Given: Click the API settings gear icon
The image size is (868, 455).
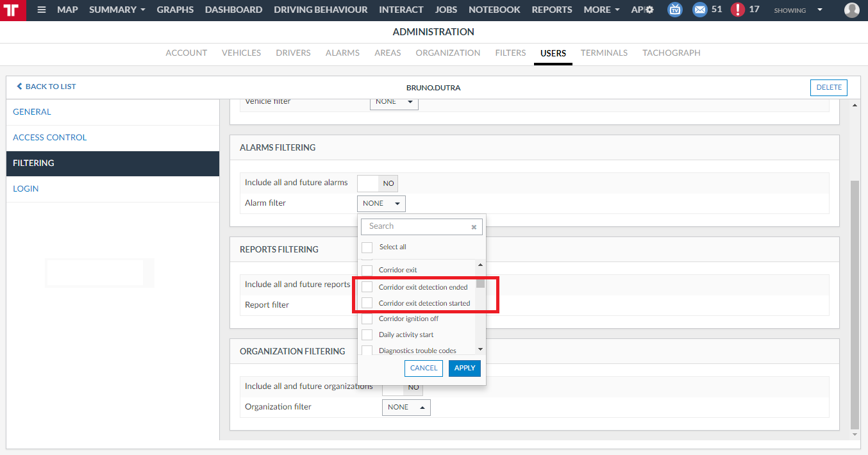Looking at the screenshot, I should 649,10.
